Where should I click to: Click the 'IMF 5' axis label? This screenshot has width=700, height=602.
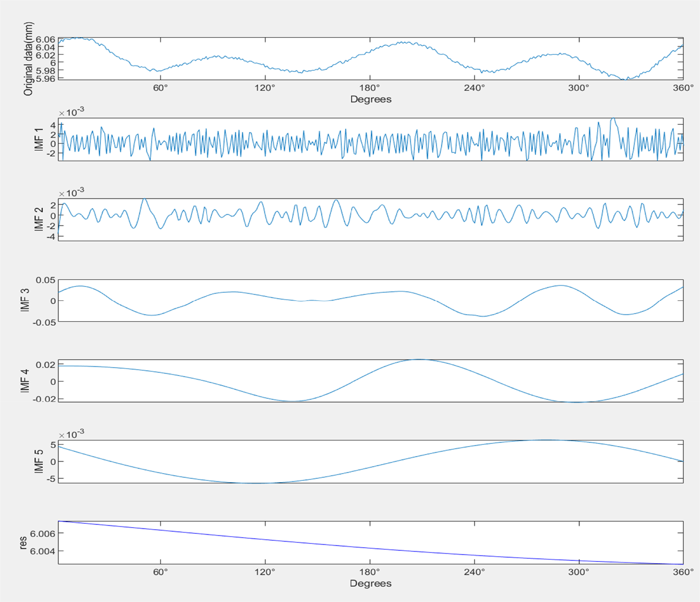39,461
